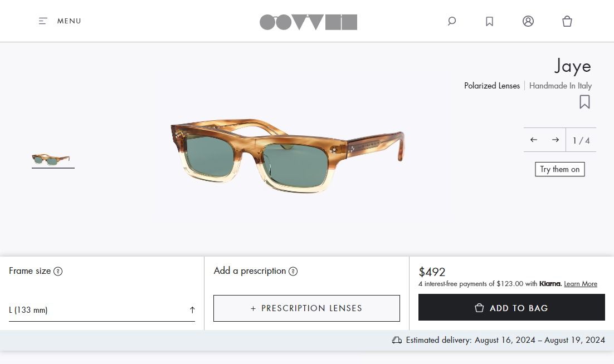Image resolution: width=614 pixels, height=364 pixels.
Task: Save Jaye sunglasses to wishlist
Action: 584,102
